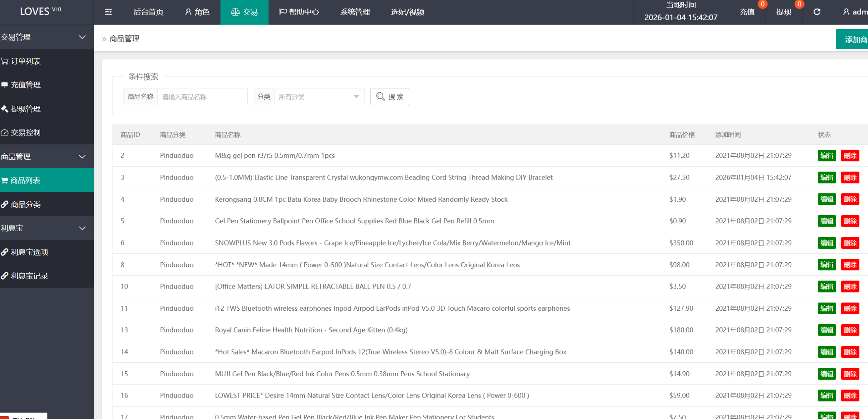Click the admin user profile icon

(x=846, y=12)
